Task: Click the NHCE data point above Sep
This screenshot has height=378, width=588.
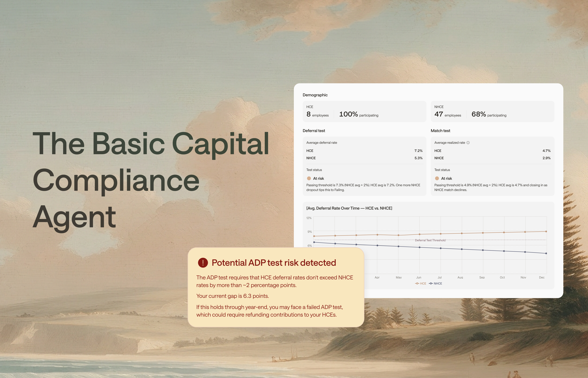Action: point(483,250)
